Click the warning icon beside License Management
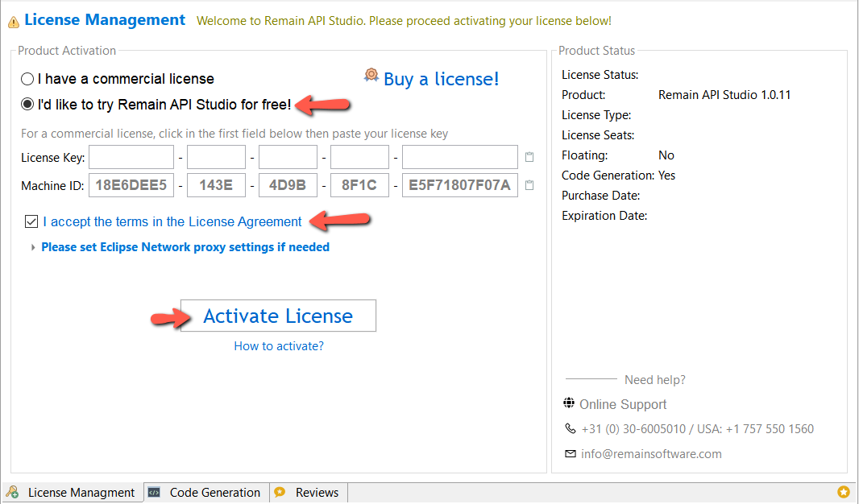Screen dimensions: 859x504 pos(14,23)
